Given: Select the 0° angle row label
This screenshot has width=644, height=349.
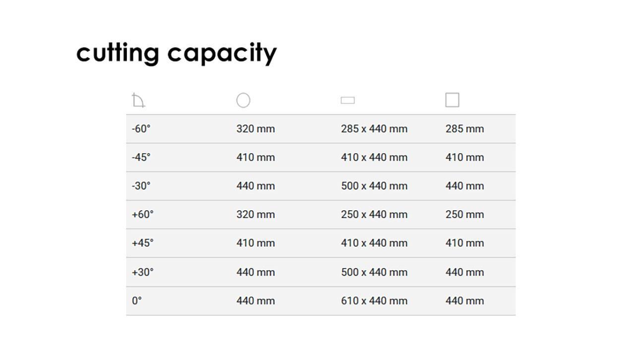Looking at the screenshot, I should 136,300.
